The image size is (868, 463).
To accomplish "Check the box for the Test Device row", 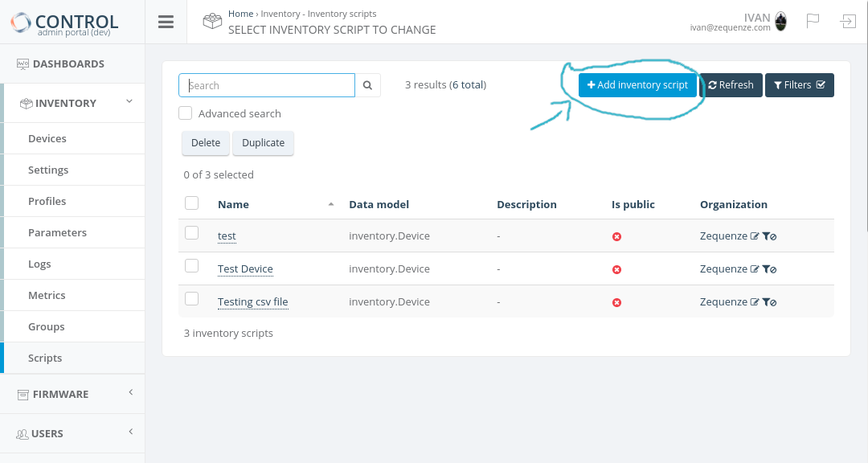I will click(191, 266).
